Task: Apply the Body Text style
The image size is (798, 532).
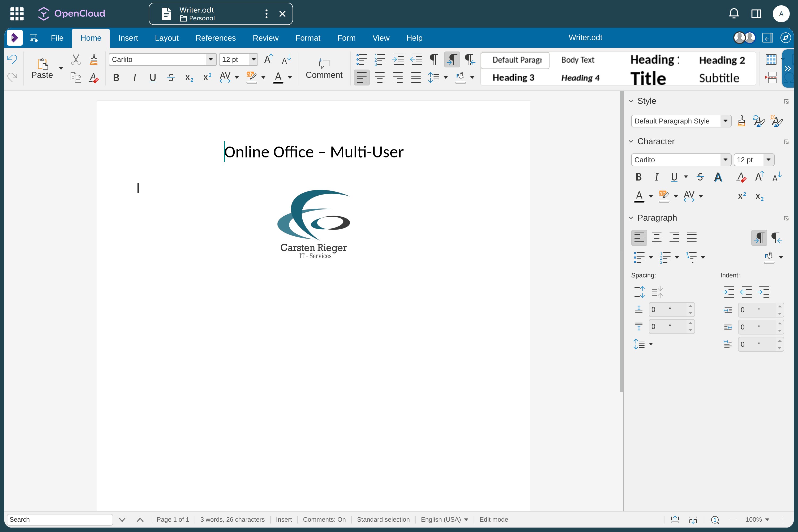Action: click(x=577, y=60)
